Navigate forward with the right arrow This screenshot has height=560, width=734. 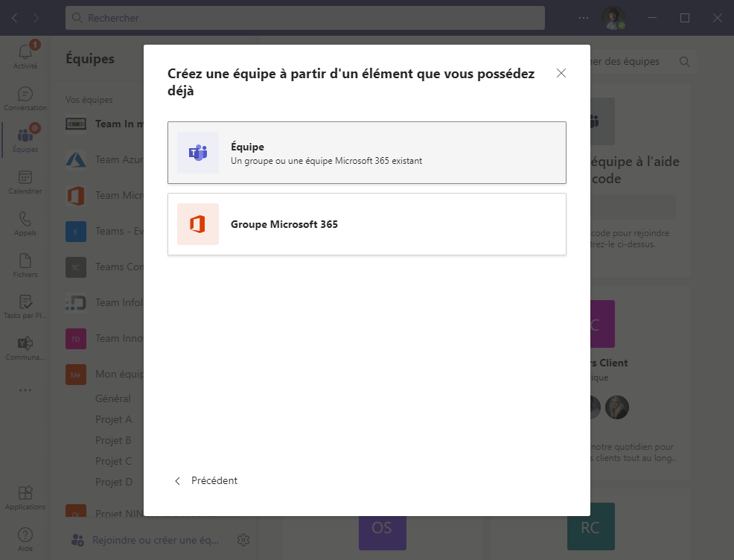[36, 18]
